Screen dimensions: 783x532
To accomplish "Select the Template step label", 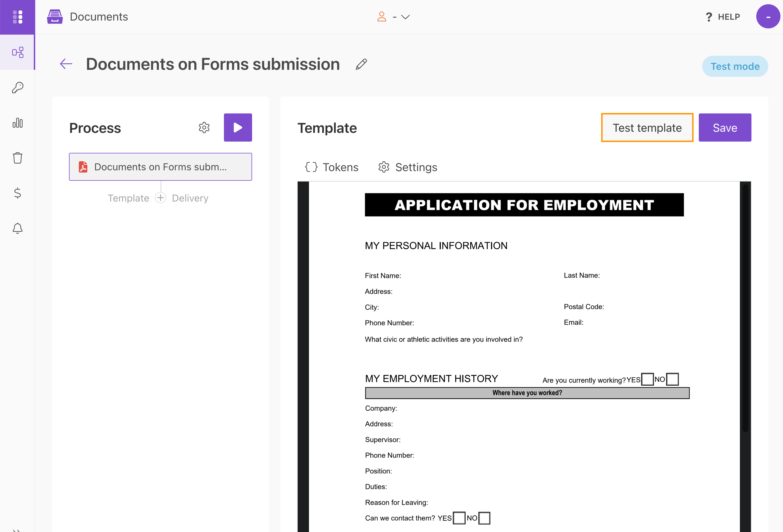I will pyautogui.click(x=128, y=198).
